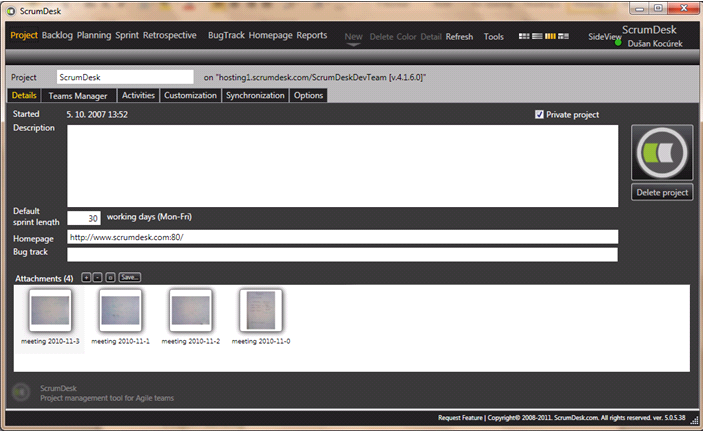This screenshot has width=703, height=431.
Task: Switch to the grid card view icon
Action: (524, 36)
